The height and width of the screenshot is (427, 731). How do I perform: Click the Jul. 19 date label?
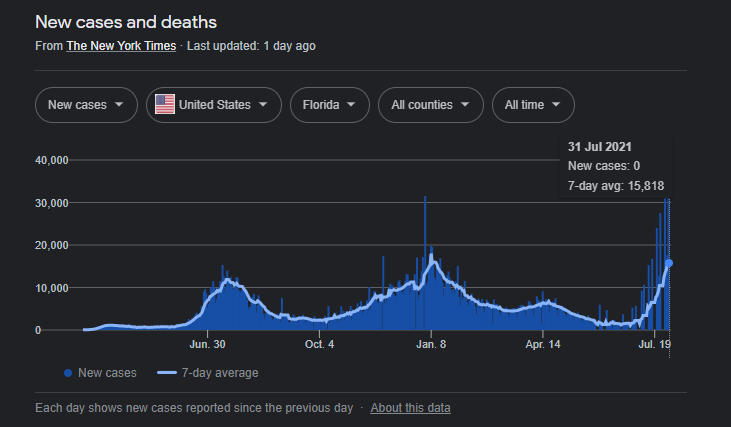pyautogui.click(x=654, y=344)
